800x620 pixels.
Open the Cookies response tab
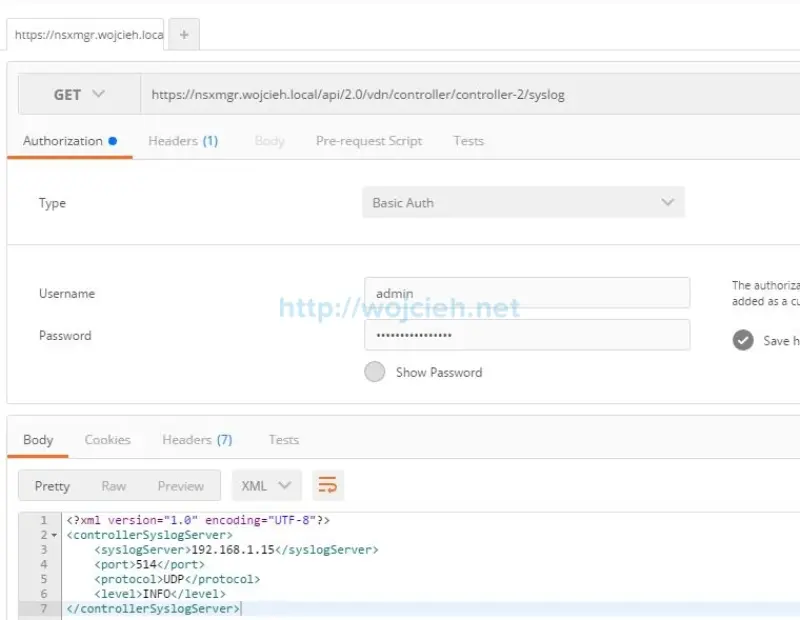coord(107,439)
